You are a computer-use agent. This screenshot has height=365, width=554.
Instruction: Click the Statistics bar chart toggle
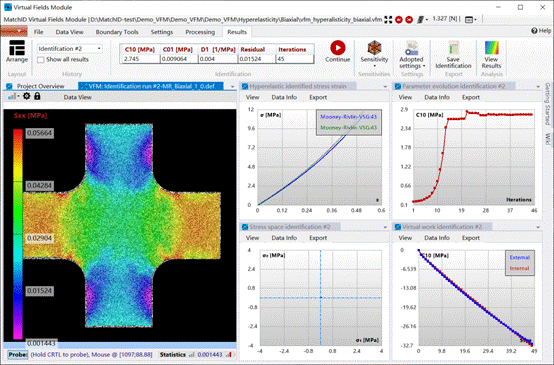pos(192,354)
